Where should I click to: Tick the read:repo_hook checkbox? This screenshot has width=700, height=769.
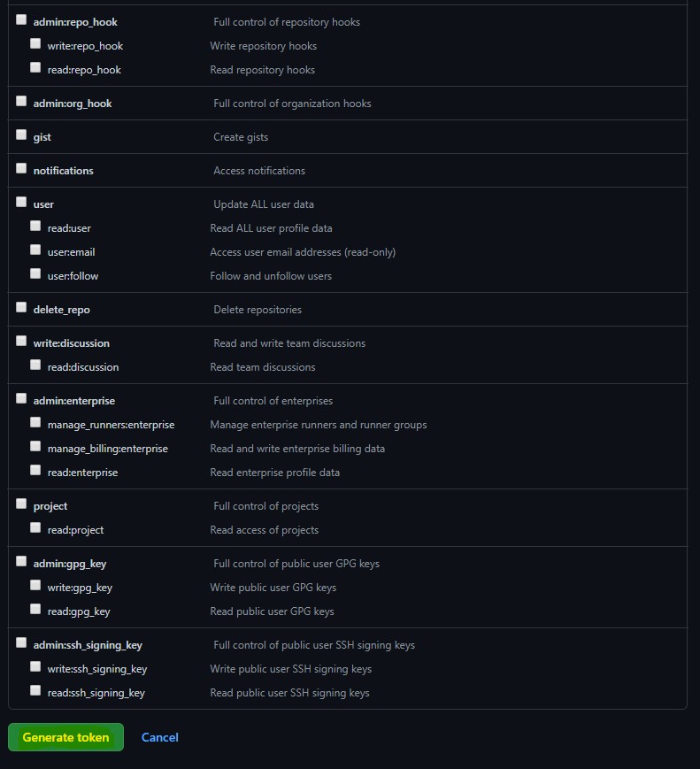point(35,67)
